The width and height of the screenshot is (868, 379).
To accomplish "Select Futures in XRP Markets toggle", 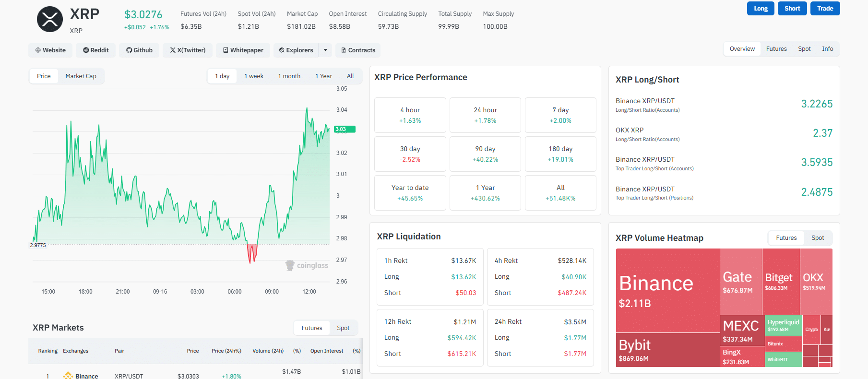I will (x=312, y=328).
